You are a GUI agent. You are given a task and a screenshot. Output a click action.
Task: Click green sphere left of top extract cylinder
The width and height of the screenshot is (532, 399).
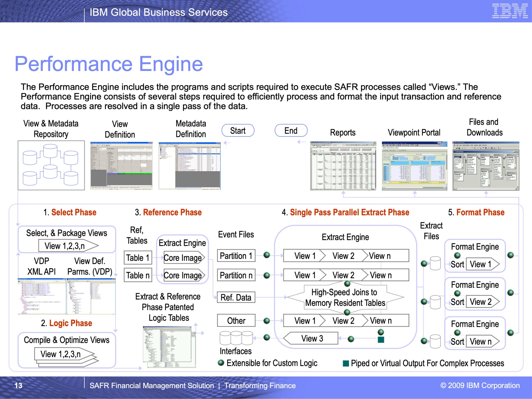(x=424, y=264)
